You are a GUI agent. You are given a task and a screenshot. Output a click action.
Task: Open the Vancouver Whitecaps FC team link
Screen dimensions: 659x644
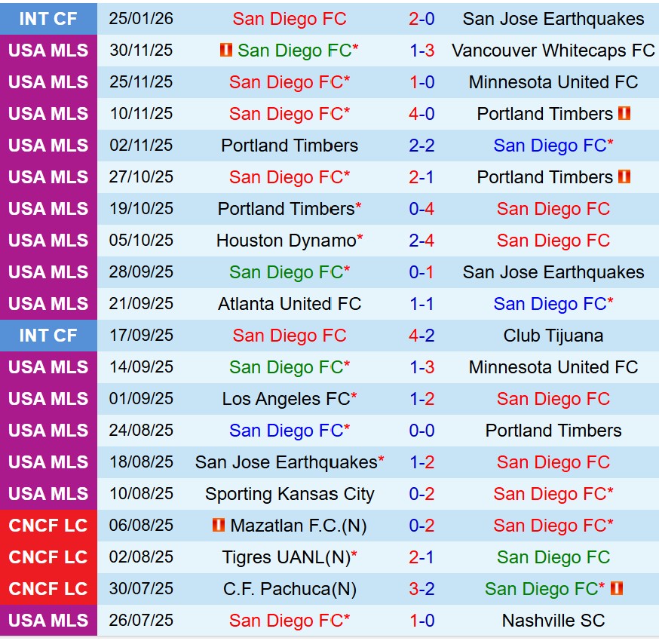[553, 51]
